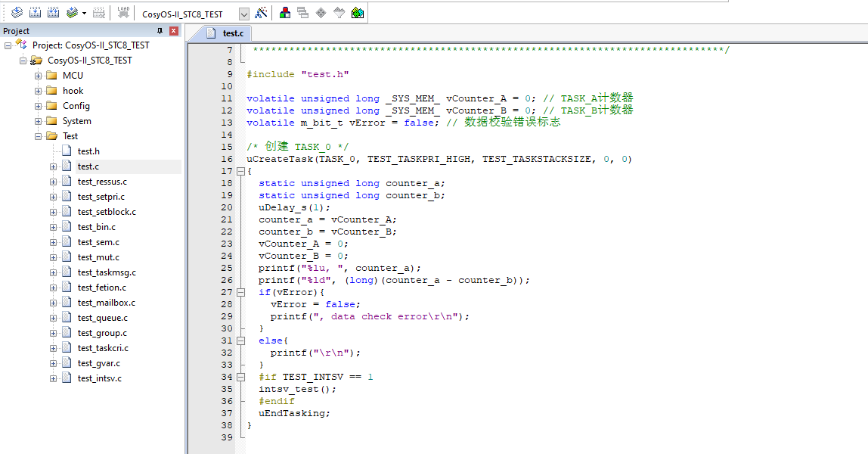Open the Pack Installer icon
This screenshot has width=868, height=454.
coord(358,12)
